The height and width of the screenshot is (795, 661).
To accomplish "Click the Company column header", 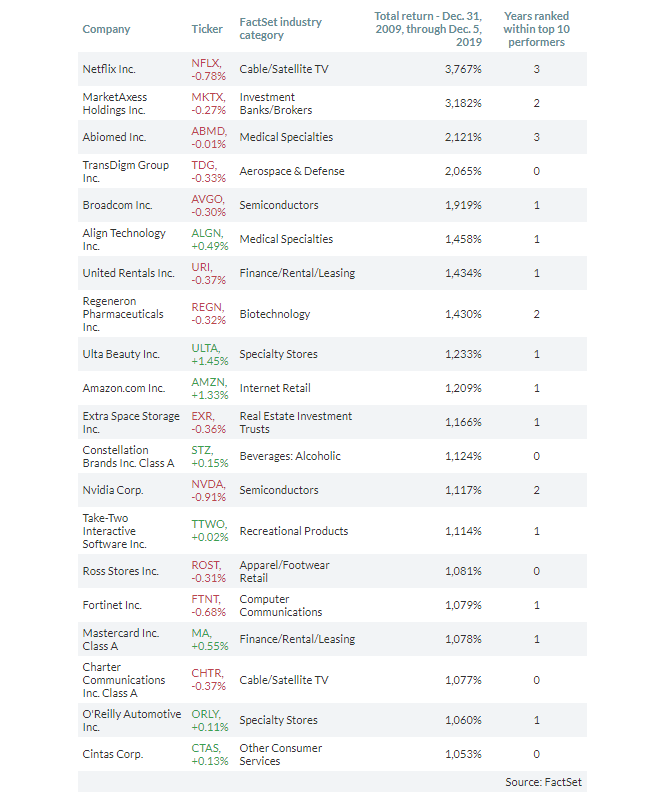I will coord(106,29).
